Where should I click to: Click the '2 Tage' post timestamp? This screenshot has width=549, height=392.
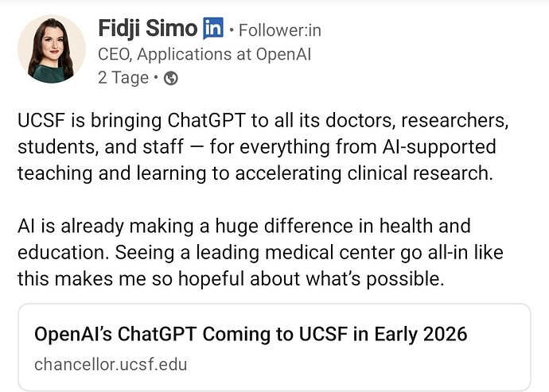pyautogui.click(x=123, y=78)
